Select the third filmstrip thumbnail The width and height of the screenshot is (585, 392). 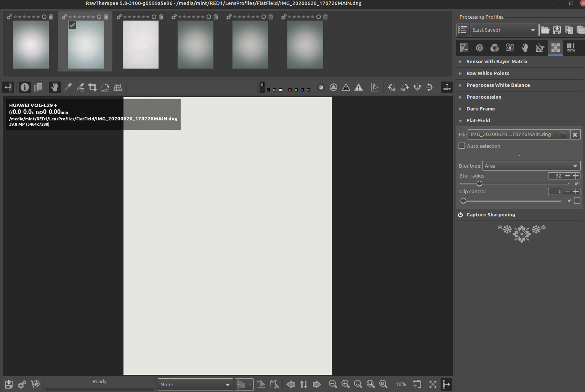coord(141,45)
